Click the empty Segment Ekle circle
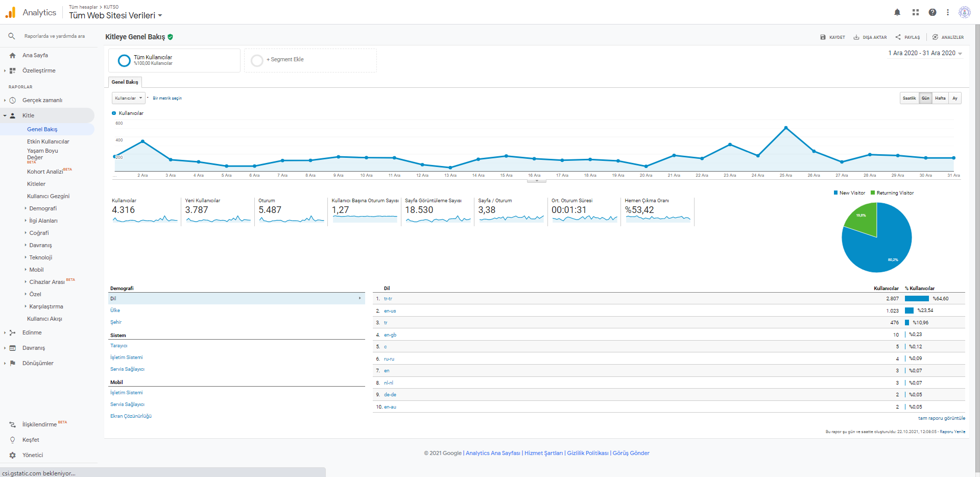This screenshot has height=477, width=980. click(257, 60)
